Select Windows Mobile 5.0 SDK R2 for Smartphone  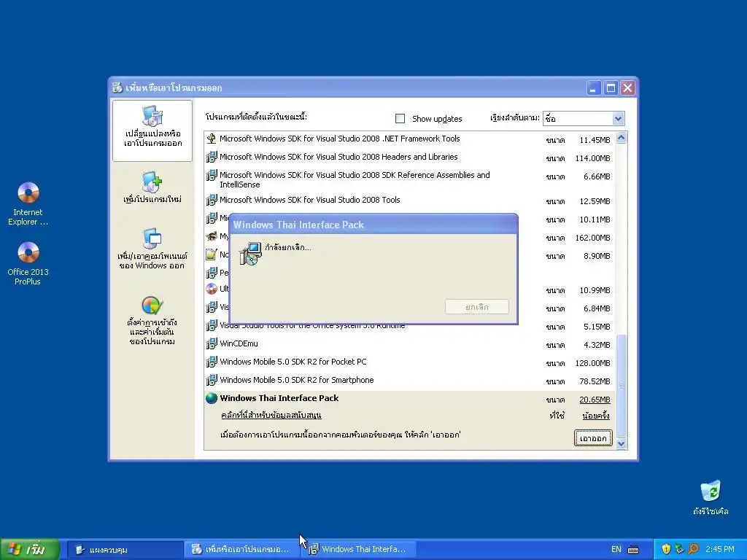409,380
